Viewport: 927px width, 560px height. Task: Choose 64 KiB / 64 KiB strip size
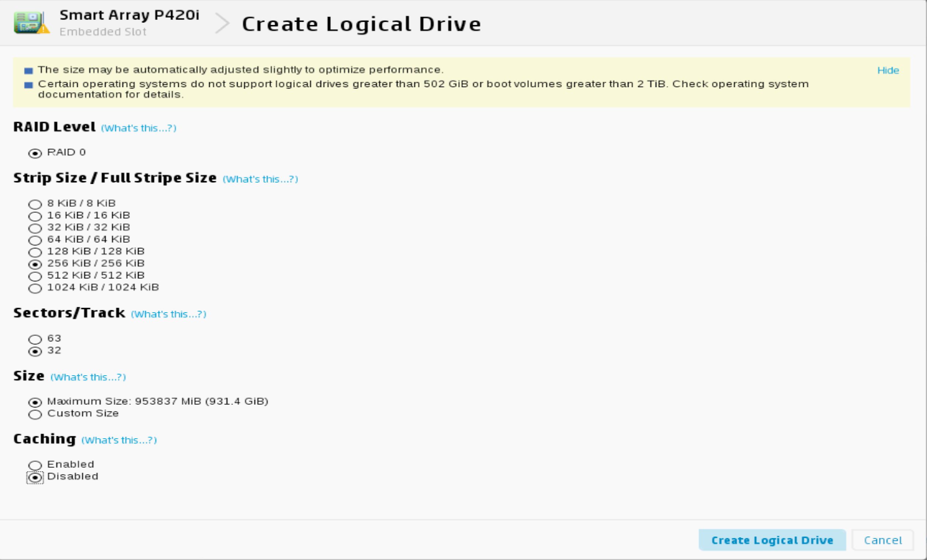(x=35, y=240)
